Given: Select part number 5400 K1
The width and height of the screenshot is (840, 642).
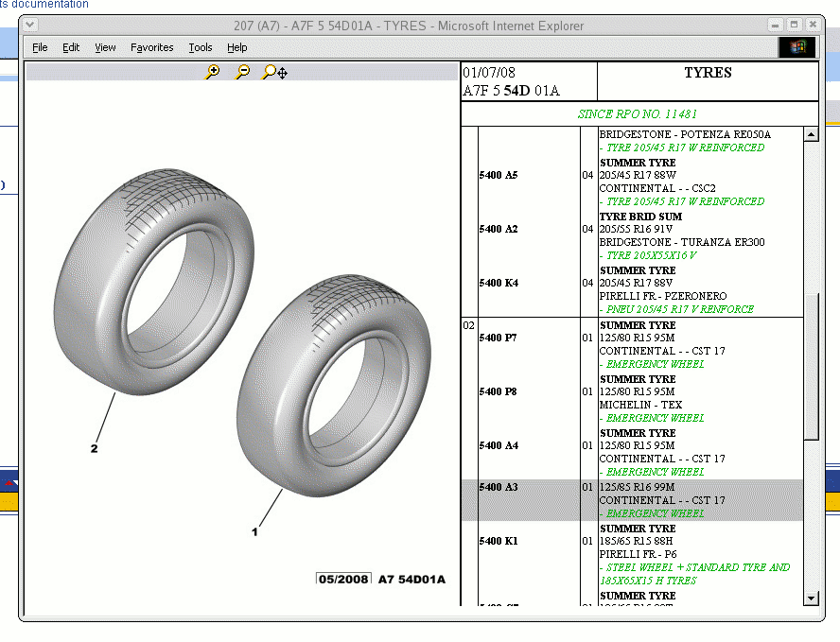Looking at the screenshot, I should coord(499,542).
